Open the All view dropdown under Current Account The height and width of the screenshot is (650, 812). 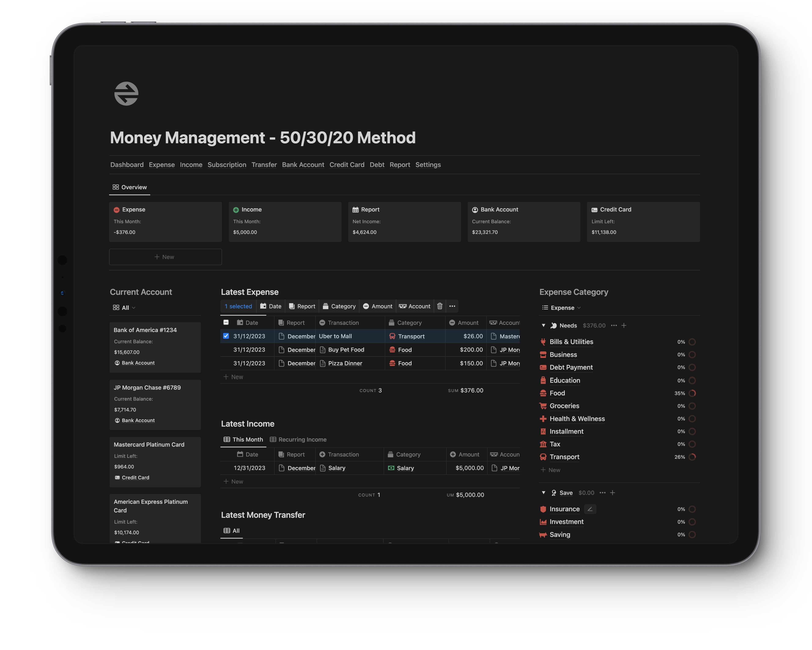[124, 308]
